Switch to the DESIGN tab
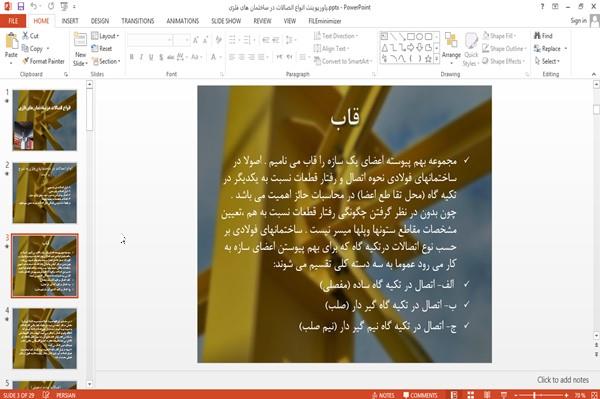This screenshot has height=399, width=600. click(100, 21)
